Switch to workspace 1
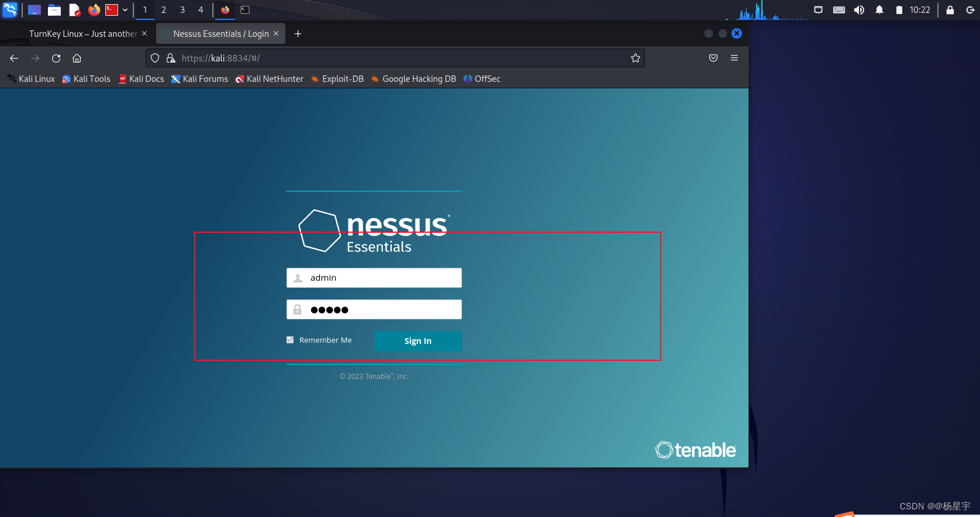 tap(145, 10)
